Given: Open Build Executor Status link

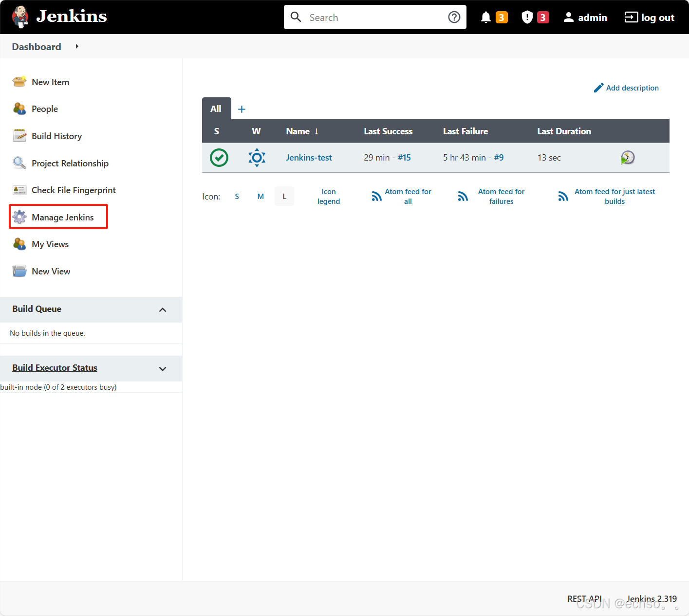Looking at the screenshot, I should [55, 368].
